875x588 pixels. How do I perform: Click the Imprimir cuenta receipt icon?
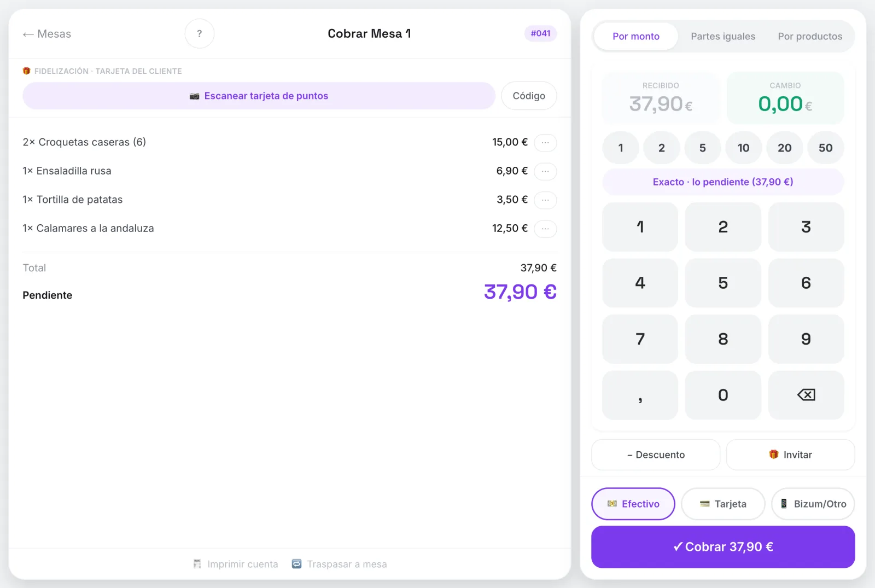click(x=197, y=564)
